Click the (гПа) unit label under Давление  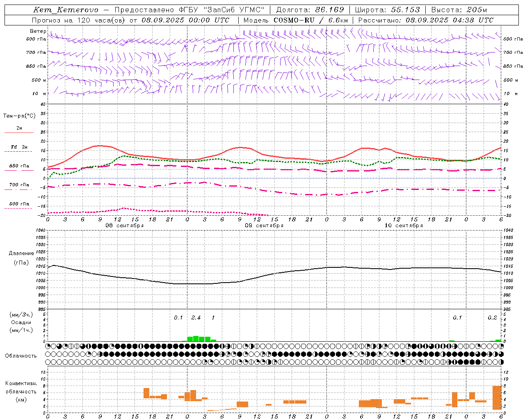point(21,263)
